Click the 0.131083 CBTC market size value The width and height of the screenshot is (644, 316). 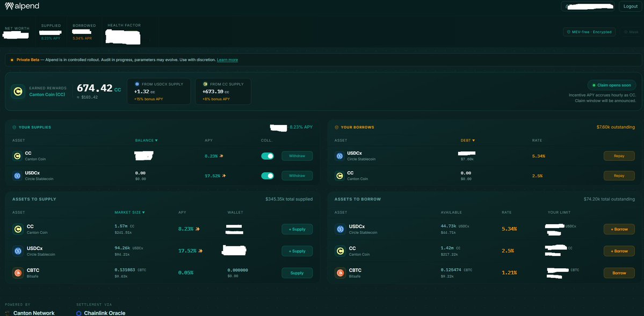[130, 270]
